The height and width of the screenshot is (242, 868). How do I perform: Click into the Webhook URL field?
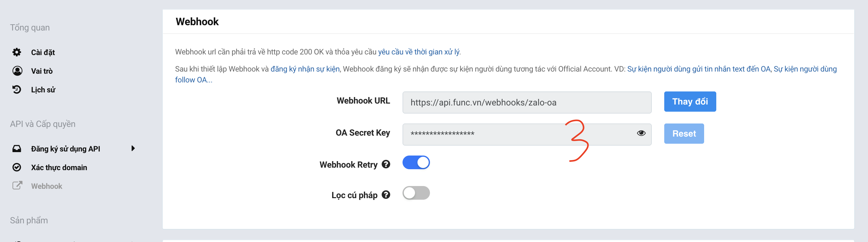click(526, 103)
